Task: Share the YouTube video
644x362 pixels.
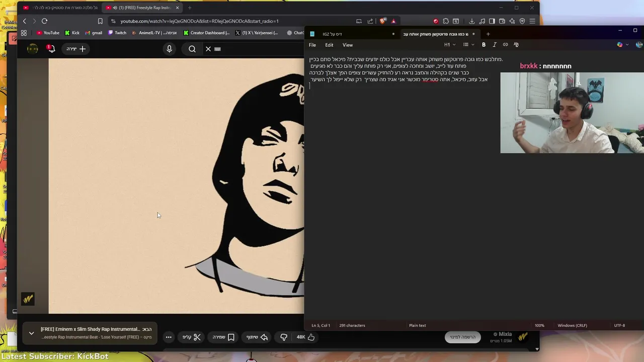Action: tap(257, 337)
